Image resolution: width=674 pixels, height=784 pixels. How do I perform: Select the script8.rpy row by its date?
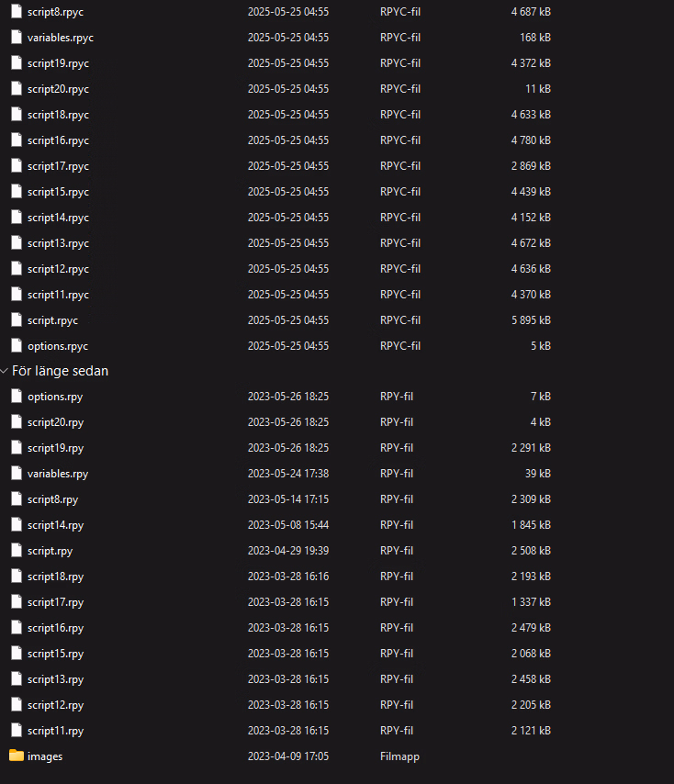(x=288, y=499)
